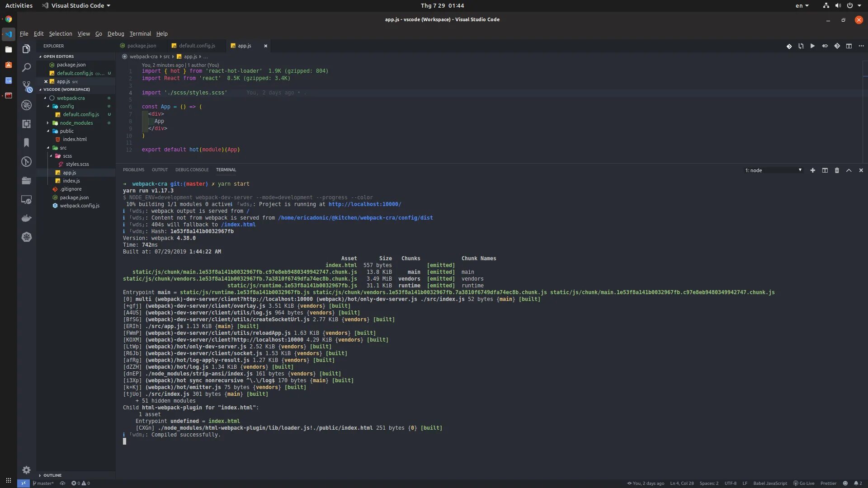Open the Manage gear icon
The image size is (868, 488).
coord(26,470)
